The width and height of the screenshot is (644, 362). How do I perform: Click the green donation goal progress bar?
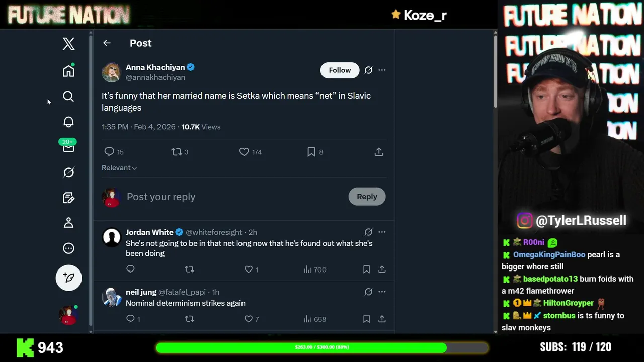tap(322, 347)
